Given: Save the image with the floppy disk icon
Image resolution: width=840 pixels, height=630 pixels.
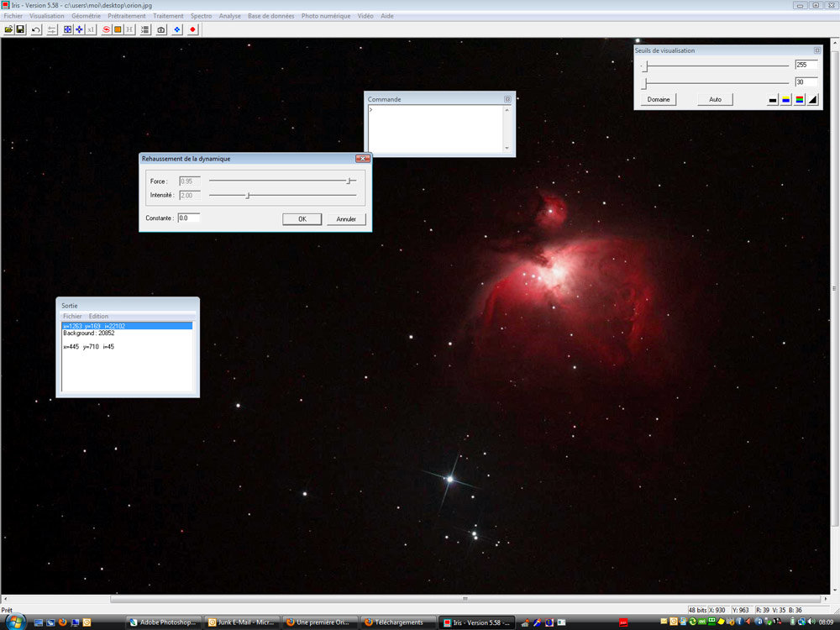Looking at the screenshot, I should point(20,29).
